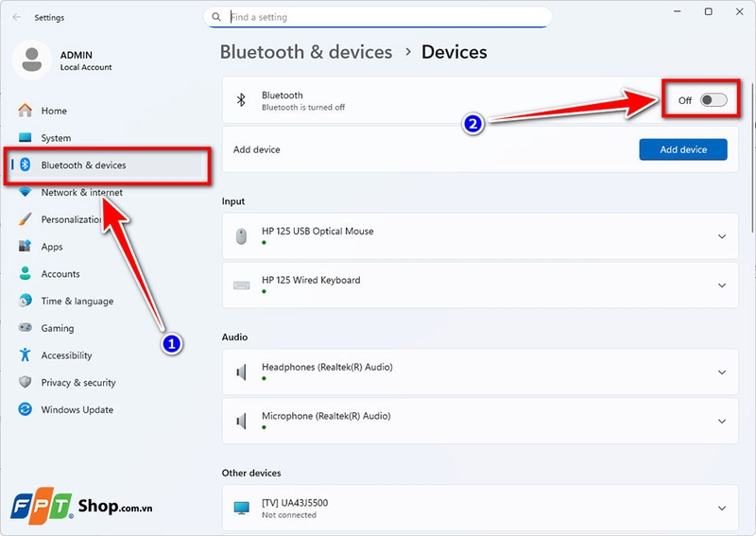Click the Headphones speaker icon
Viewport: 756px width, 536px height.
tap(241, 372)
